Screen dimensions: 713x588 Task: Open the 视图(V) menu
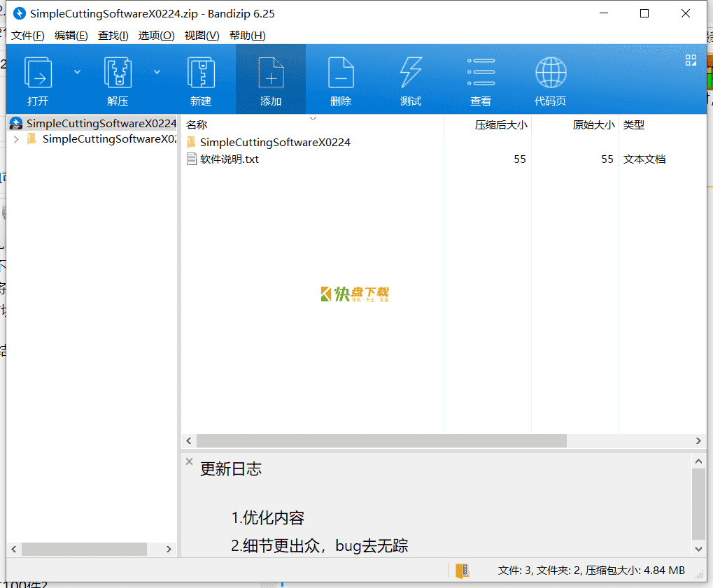(202, 36)
